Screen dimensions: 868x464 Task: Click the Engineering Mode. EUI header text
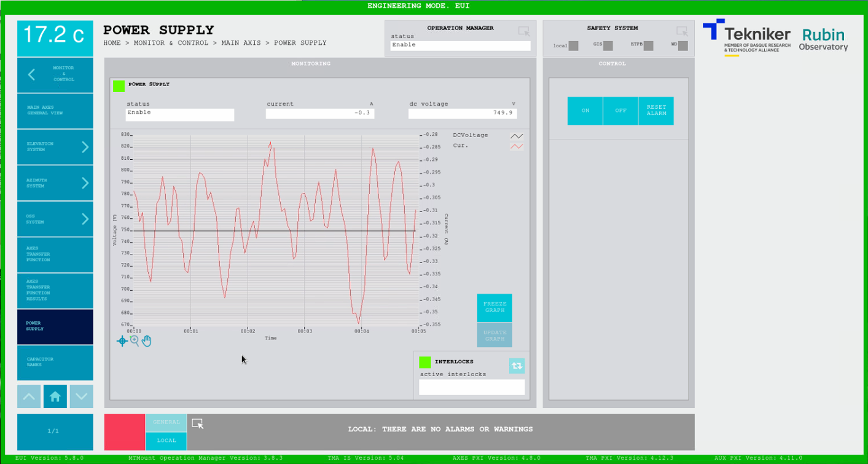[x=419, y=6]
